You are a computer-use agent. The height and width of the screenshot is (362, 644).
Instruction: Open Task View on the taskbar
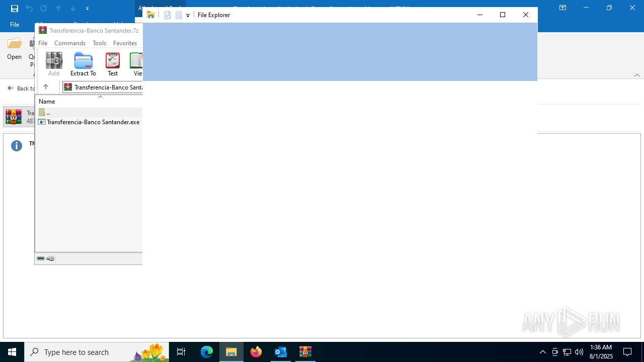point(181,352)
